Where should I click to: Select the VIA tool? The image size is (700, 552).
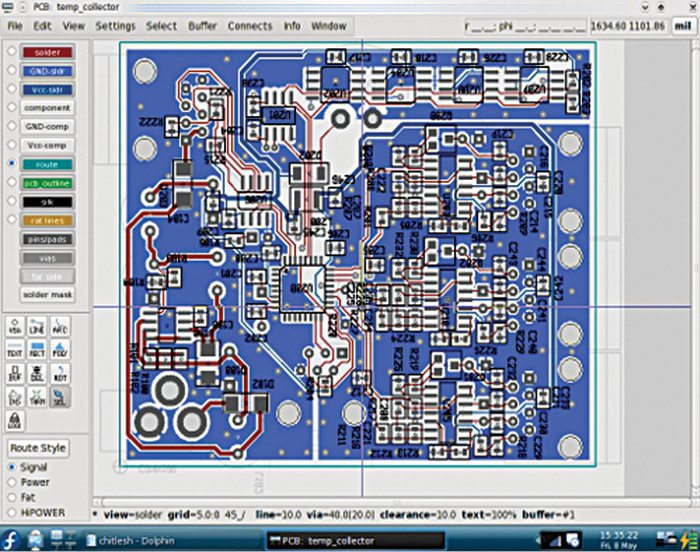[16, 327]
